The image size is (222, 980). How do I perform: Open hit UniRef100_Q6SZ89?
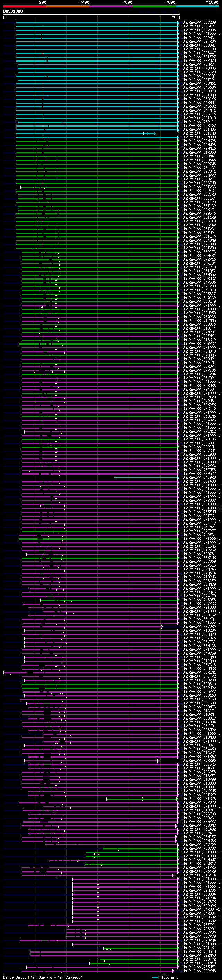click(x=199, y=23)
